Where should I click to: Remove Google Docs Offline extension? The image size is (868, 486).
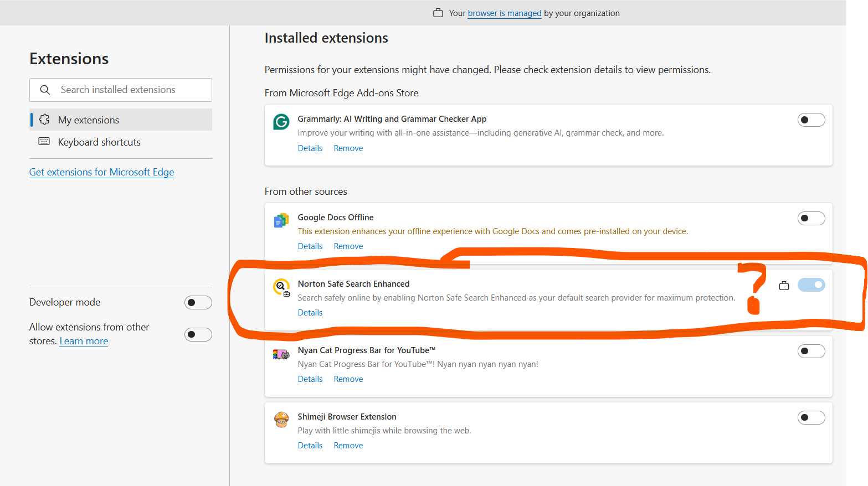[x=348, y=246]
